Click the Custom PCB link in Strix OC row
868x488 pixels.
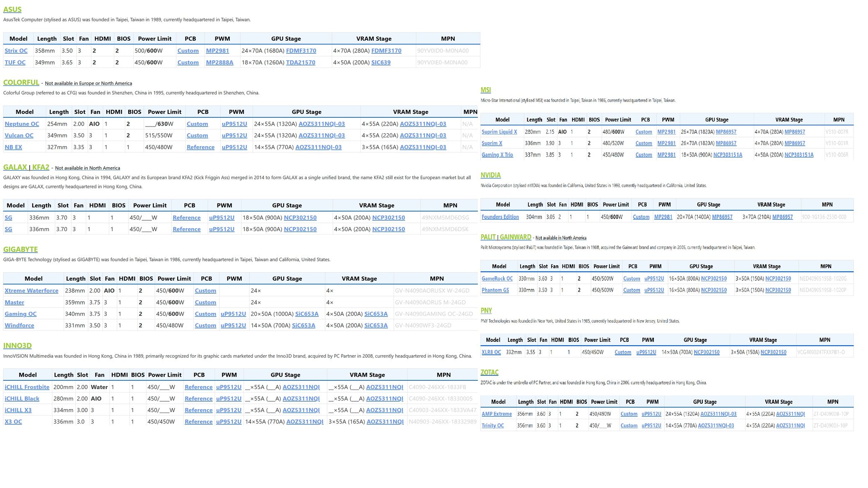[188, 51]
